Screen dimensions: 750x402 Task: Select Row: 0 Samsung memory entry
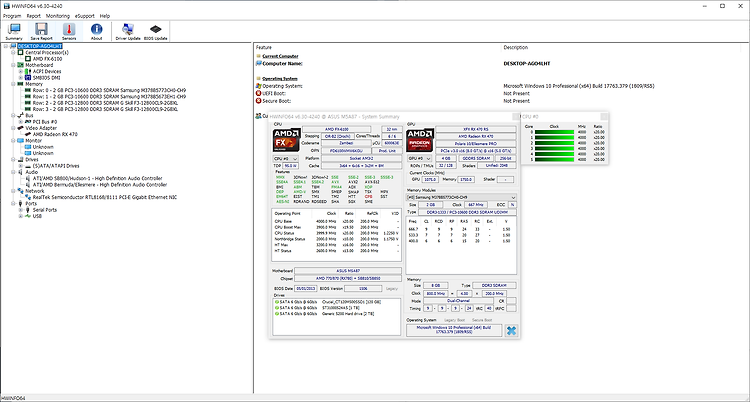coord(109,90)
